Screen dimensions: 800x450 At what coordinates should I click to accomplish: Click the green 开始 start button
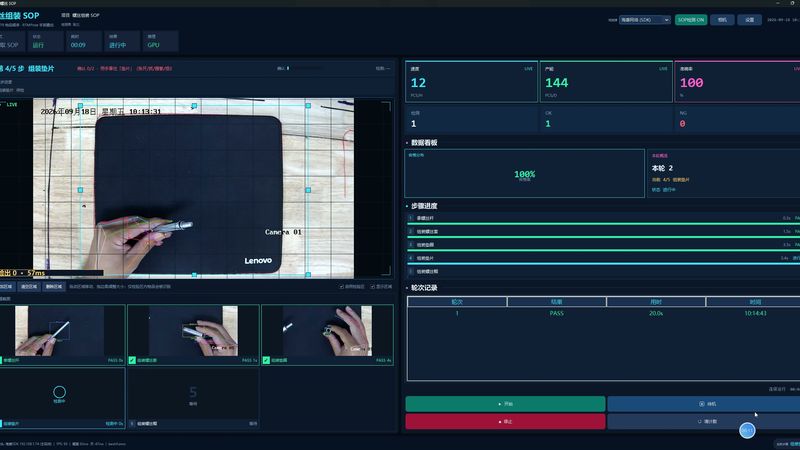505,404
